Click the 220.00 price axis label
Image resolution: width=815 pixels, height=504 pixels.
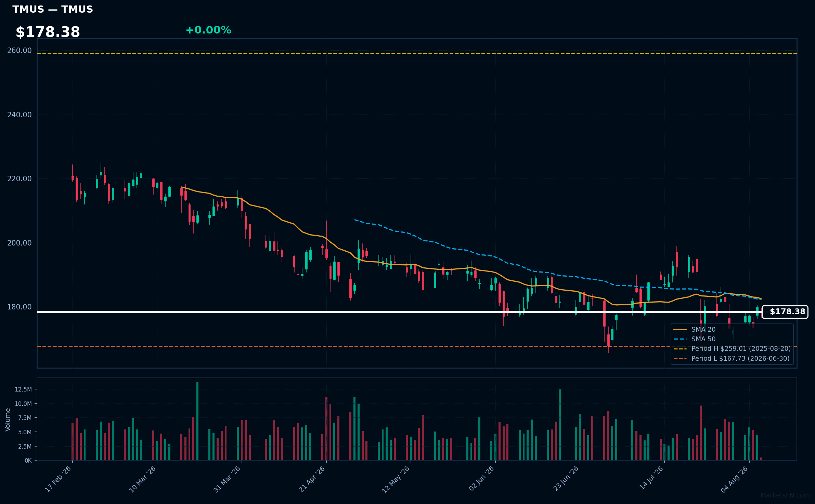tap(20, 179)
